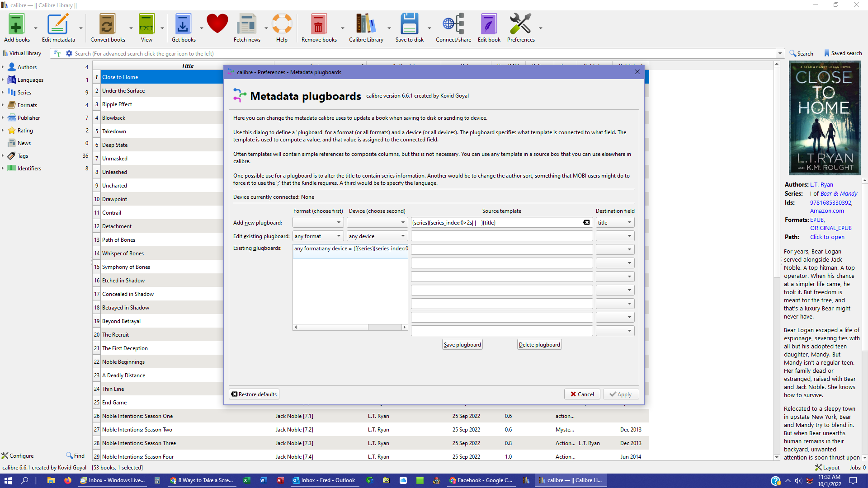Expand the Publisher tree node

pyautogui.click(x=3, y=117)
